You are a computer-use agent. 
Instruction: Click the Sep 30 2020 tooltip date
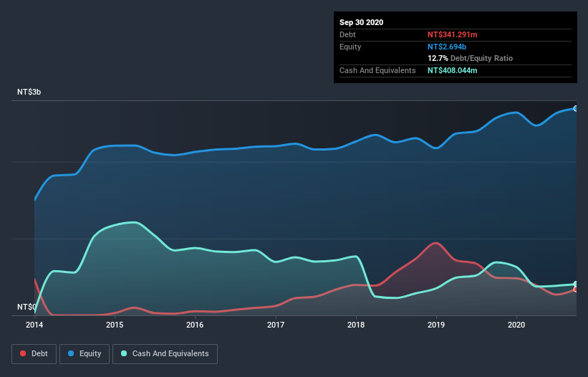coord(361,22)
